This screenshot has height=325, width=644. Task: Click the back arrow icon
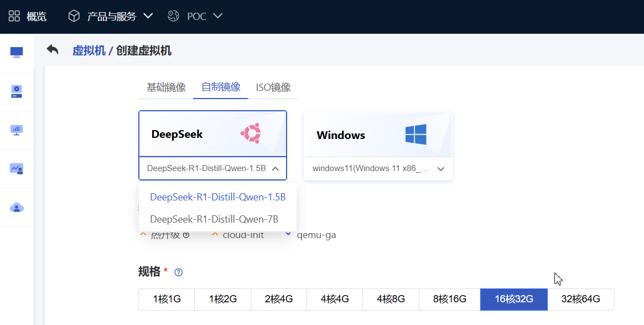[x=53, y=50]
